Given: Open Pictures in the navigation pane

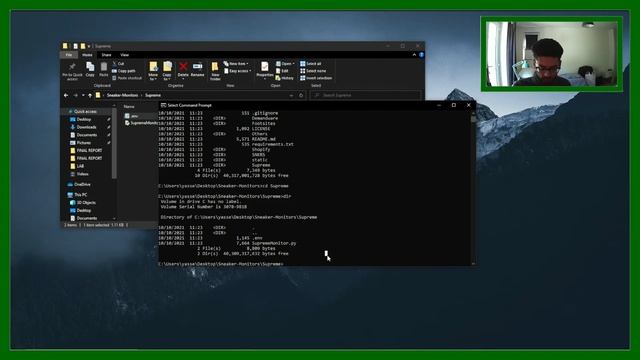Looking at the screenshot, I should pos(81,142).
